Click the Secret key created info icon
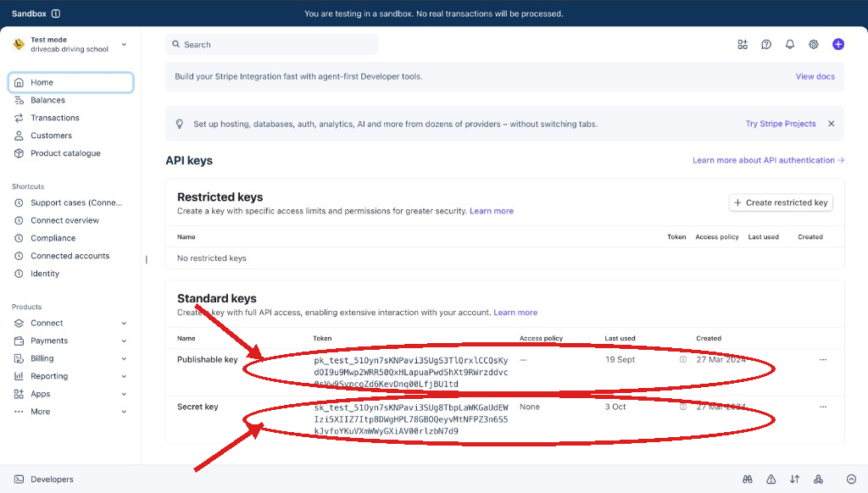Image resolution: width=868 pixels, height=493 pixels. coord(683,407)
